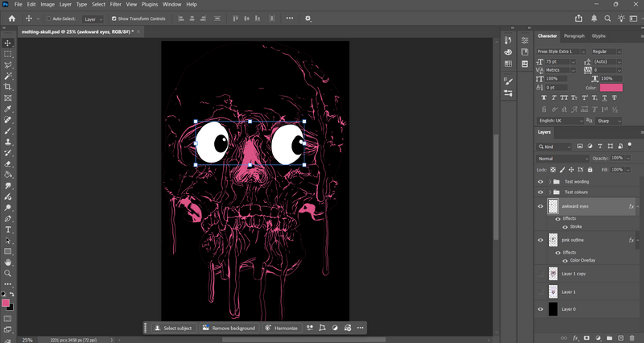The image size is (644, 343).
Task: Select the History Brush tool
Action: (x=8, y=153)
